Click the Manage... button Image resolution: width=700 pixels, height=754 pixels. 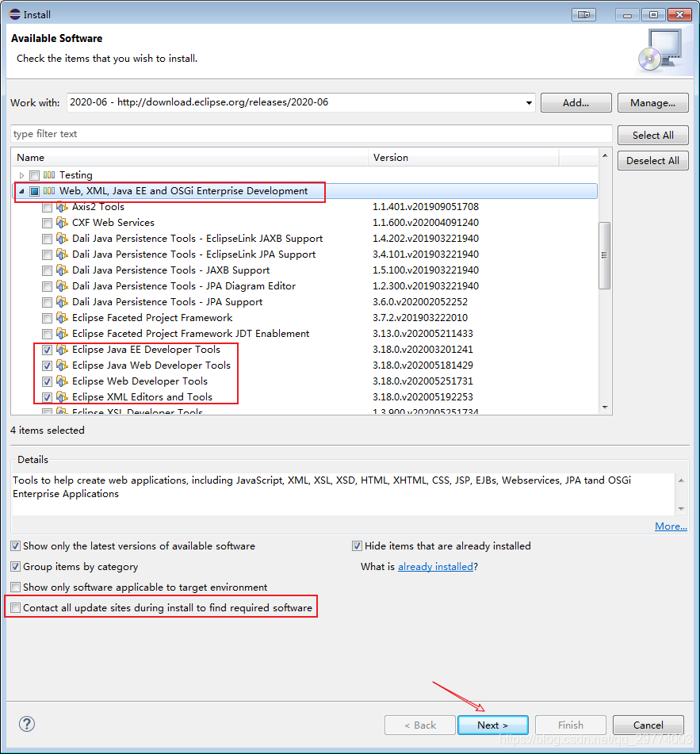click(653, 103)
